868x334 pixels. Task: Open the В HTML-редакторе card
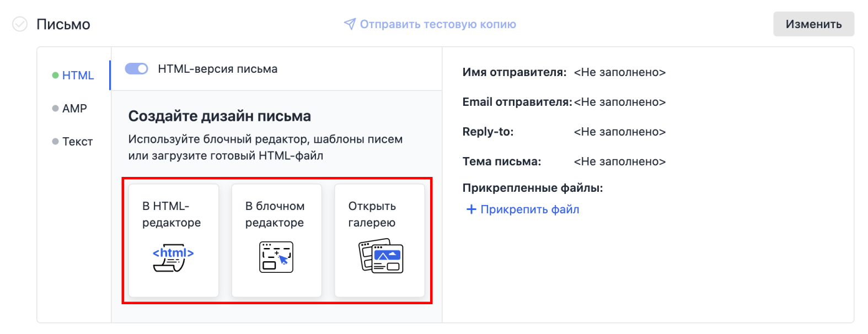tap(174, 240)
